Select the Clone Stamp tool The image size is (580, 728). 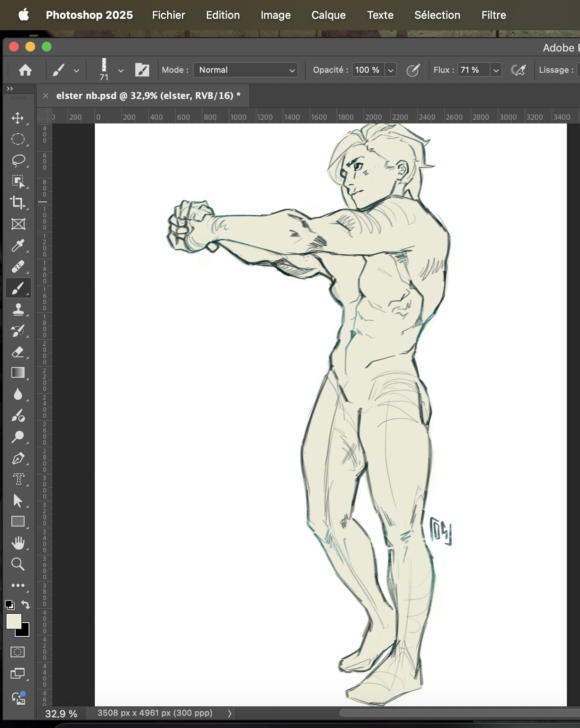coord(18,309)
